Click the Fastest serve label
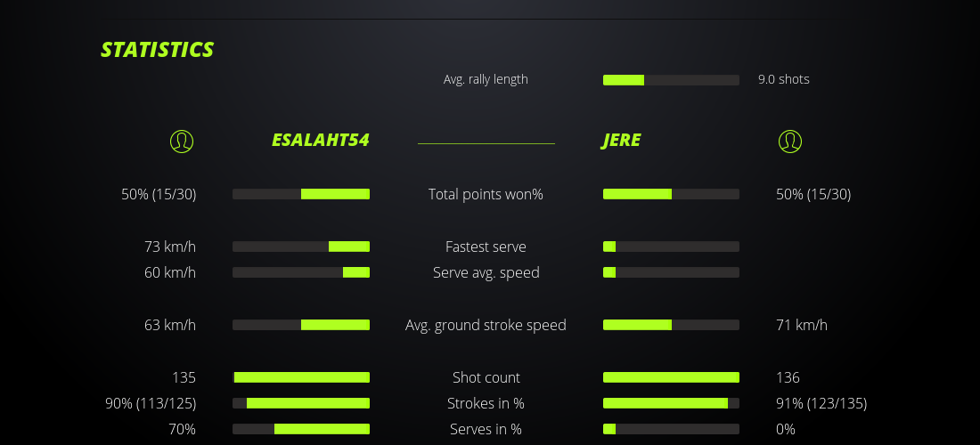Screen dimensions: 980x445 tap(486, 247)
